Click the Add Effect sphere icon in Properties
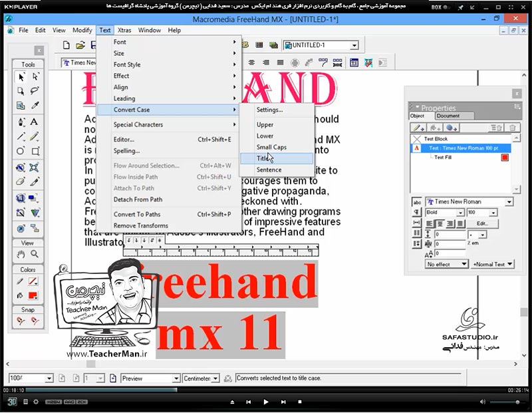 (x=452, y=128)
